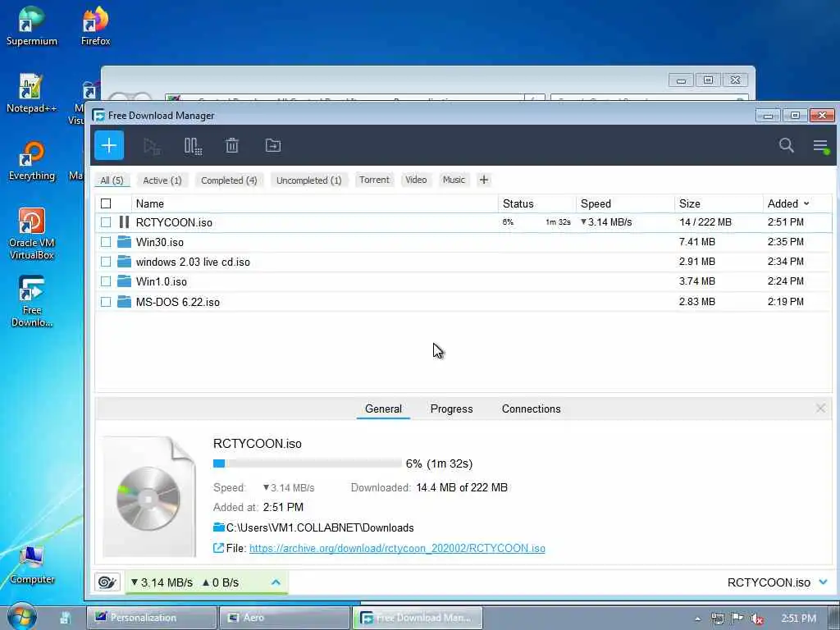Tick the checkbox for windows 2.03 live cd.iso
Viewport: 840px width, 630px height.
click(106, 262)
